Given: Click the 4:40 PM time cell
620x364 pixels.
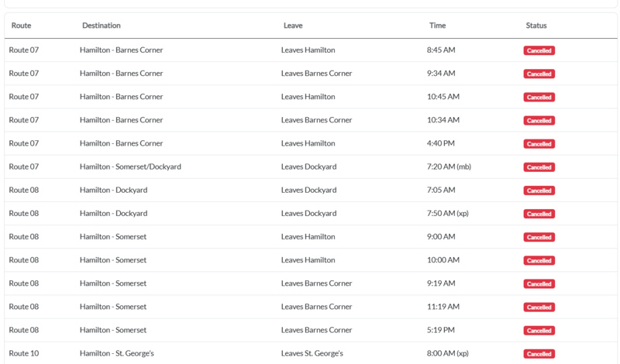Looking at the screenshot, I should click(441, 143).
